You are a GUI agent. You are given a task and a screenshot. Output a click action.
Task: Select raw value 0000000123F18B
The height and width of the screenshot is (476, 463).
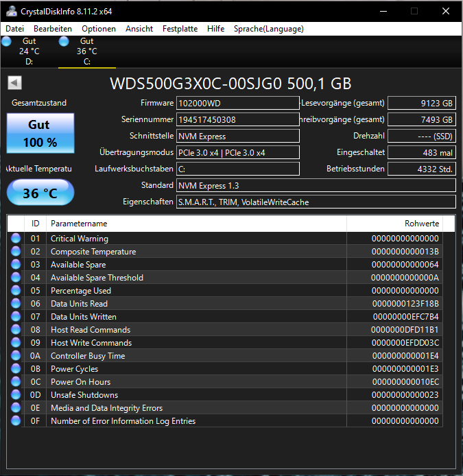tap(405, 304)
